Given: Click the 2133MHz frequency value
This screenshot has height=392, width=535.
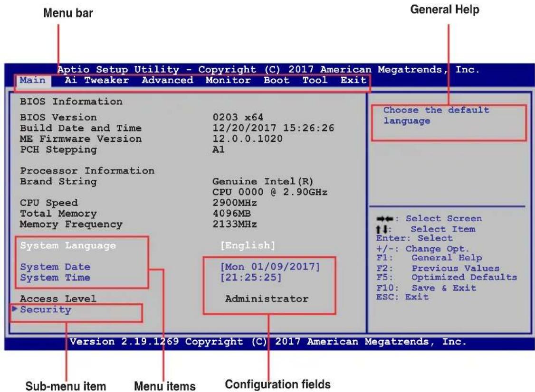Looking at the screenshot, I should [234, 224].
